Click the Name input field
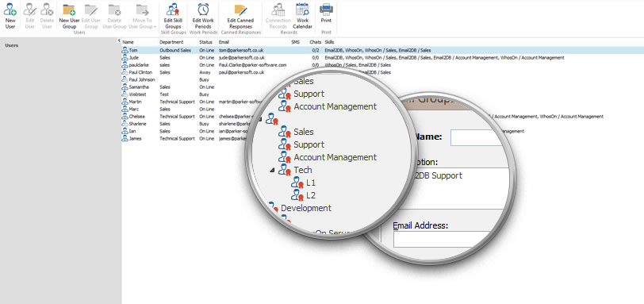Image resolution: width=644 pixels, height=304 pixels. pyautogui.click(x=477, y=137)
